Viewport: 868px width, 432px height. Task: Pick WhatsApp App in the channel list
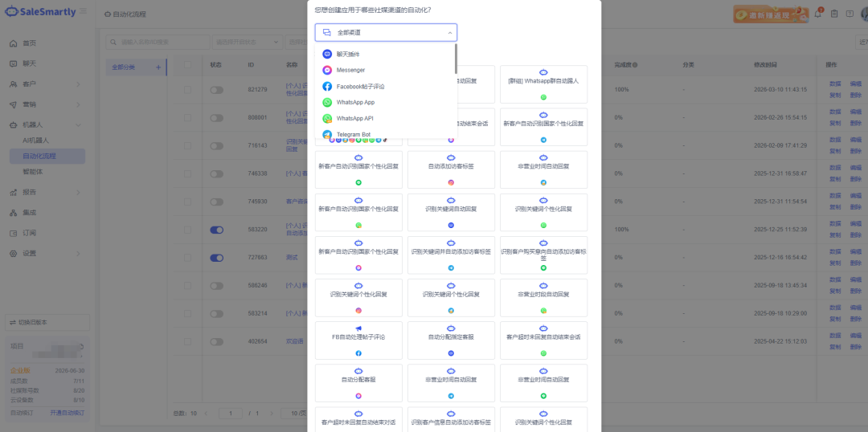click(x=355, y=102)
